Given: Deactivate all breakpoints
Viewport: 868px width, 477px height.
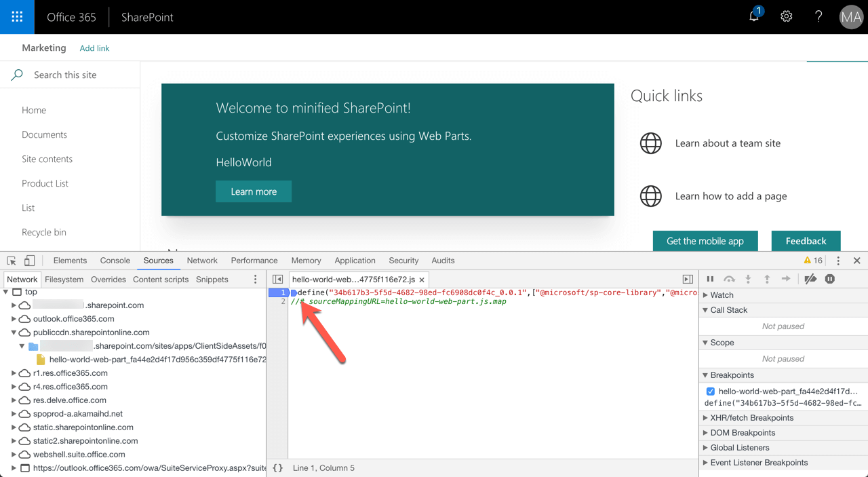Looking at the screenshot, I should [810, 279].
